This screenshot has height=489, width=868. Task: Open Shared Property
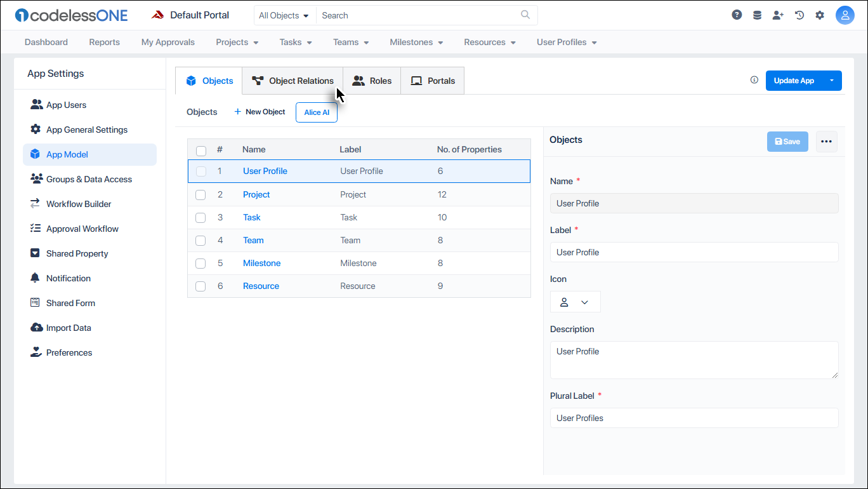click(x=89, y=253)
